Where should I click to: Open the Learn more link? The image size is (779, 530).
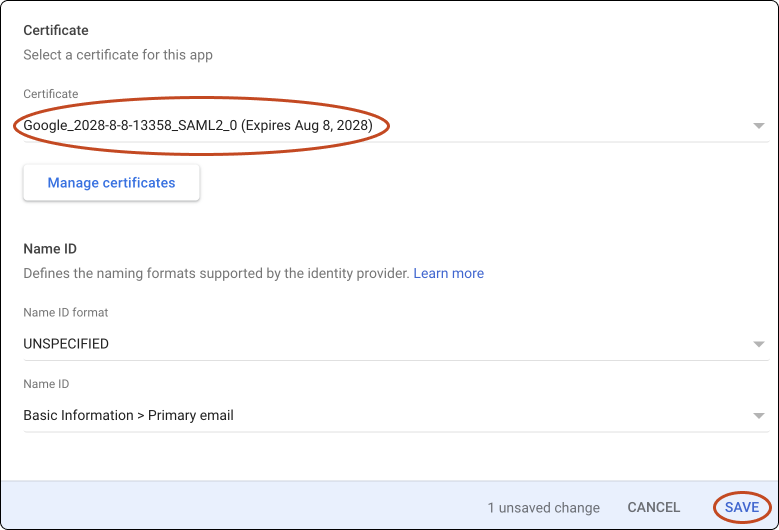pos(448,273)
